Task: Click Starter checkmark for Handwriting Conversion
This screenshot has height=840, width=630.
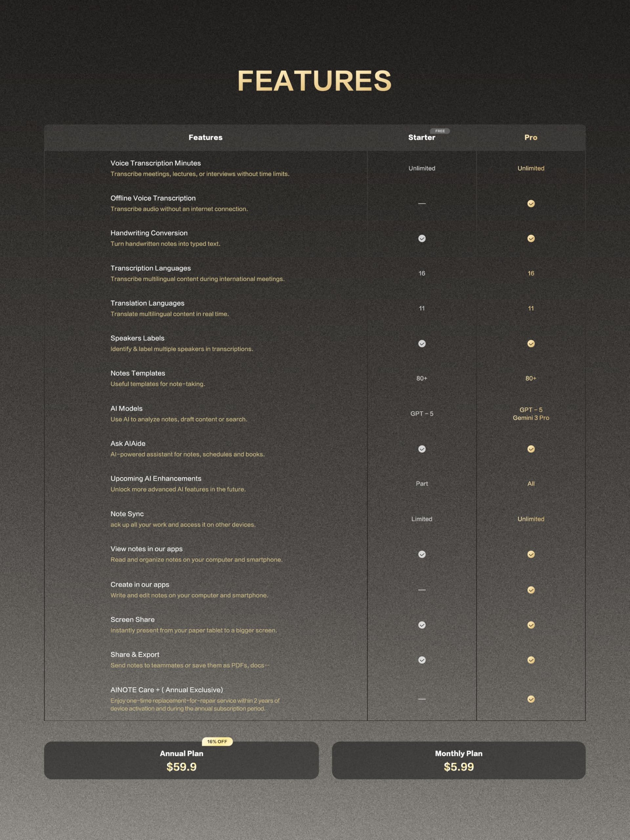Action: coord(422,239)
